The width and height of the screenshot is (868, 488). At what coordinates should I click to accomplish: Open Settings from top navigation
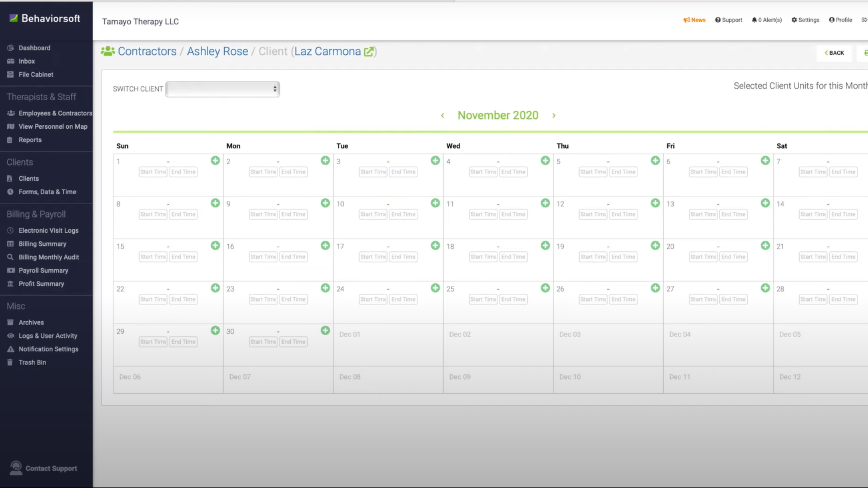(x=806, y=20)
